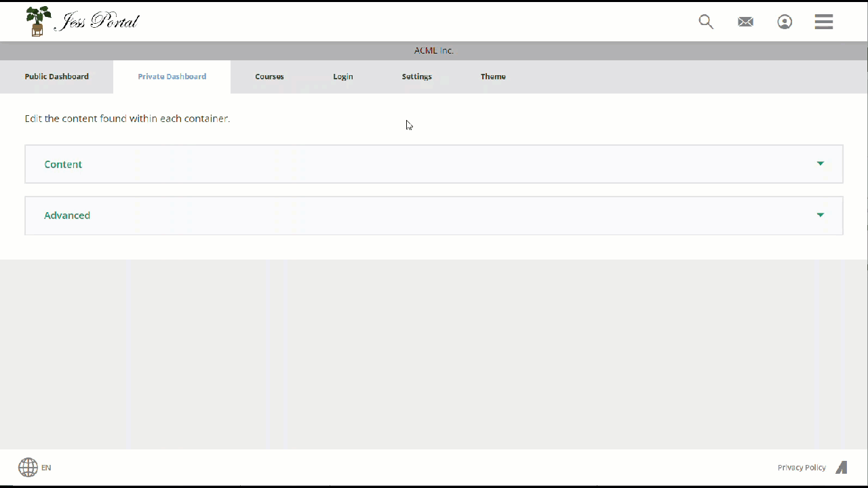
Task: Switch to the Public Dashboard tab
Action: (x=57, y=77)
